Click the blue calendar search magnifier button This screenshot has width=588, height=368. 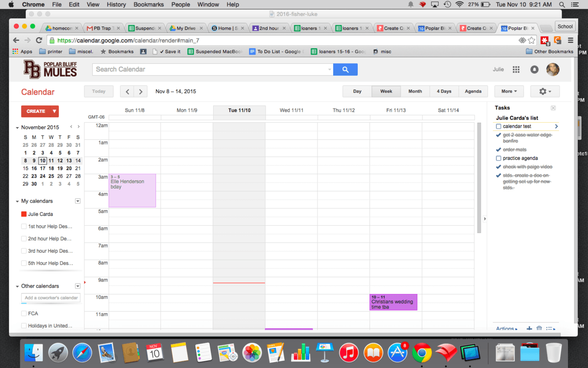point(345,70)
